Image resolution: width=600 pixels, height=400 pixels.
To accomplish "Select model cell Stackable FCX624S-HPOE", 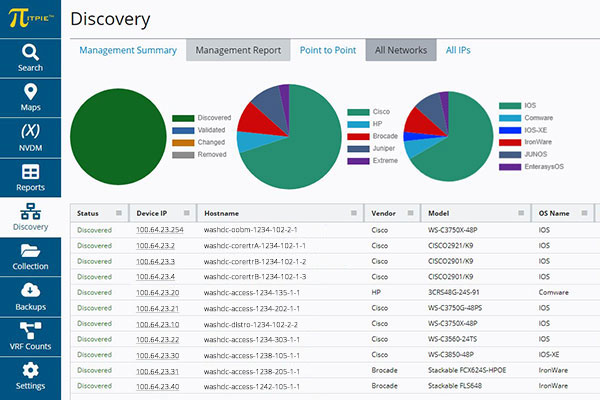I will click(467, 371).
